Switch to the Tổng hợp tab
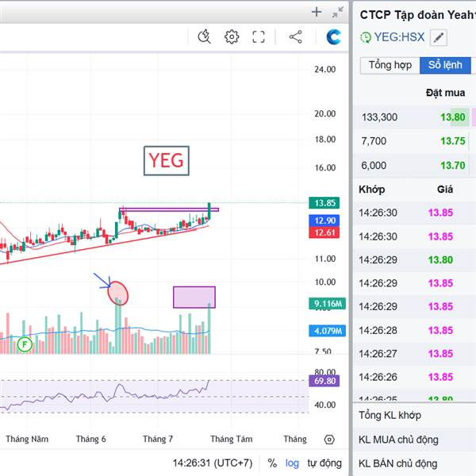The image size is (476, 476). pos(390,65)
